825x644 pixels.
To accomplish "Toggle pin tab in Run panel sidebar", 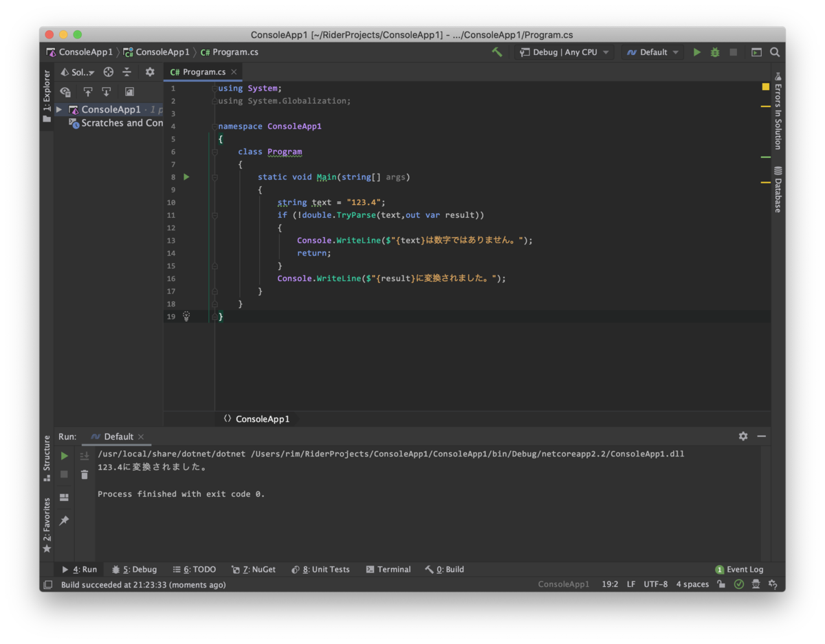I will pos(64,521).
